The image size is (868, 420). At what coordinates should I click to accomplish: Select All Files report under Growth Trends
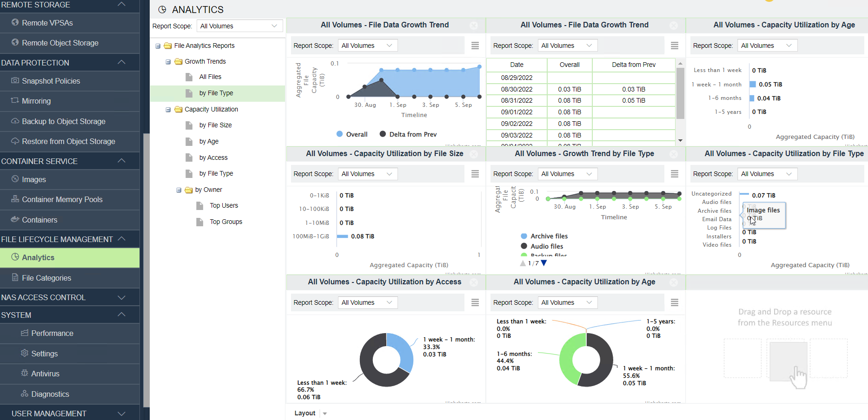pos(210,77)
